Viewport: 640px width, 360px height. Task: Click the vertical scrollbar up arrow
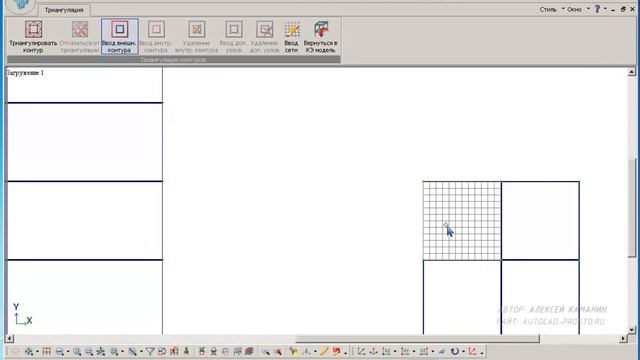pos(631,72)
